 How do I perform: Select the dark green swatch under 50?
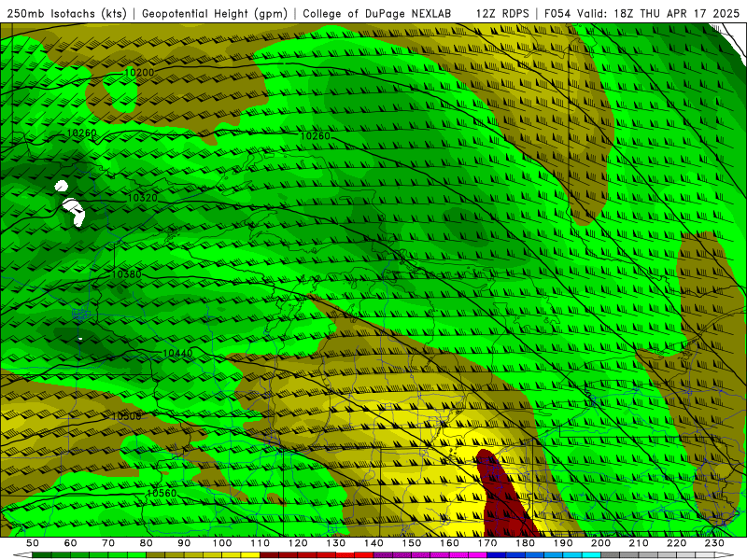click(42, 555)
